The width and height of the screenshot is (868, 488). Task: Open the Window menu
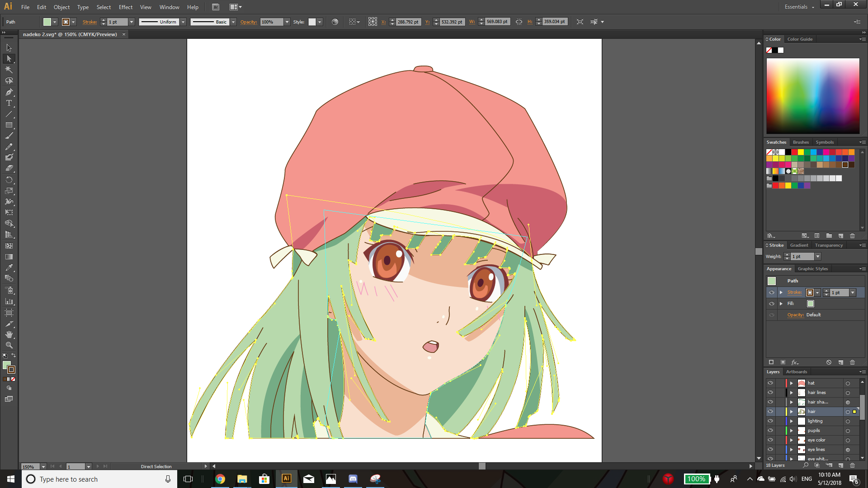[169, 7]
